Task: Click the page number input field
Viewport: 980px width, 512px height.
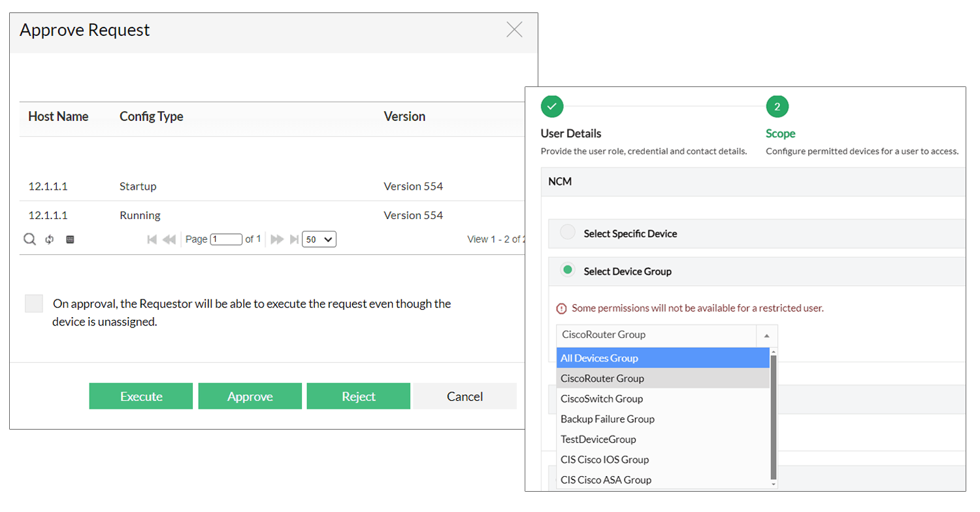Action: (x=226, y=239)
